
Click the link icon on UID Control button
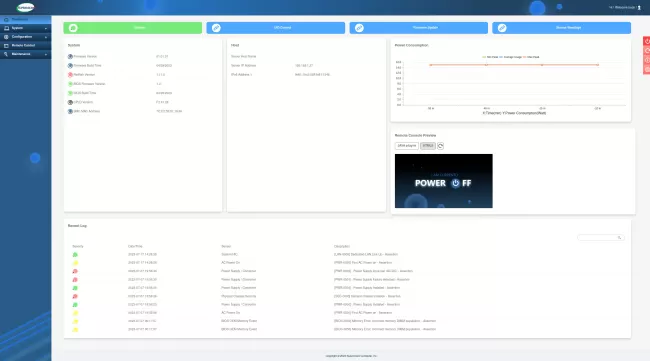pyautogui.click(x=216, y=28)
